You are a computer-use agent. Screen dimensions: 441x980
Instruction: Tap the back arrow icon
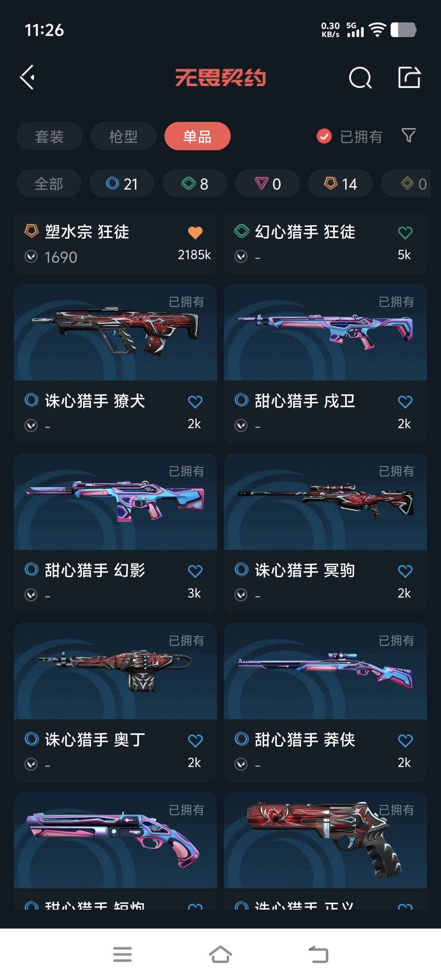(x=27, y=77)
